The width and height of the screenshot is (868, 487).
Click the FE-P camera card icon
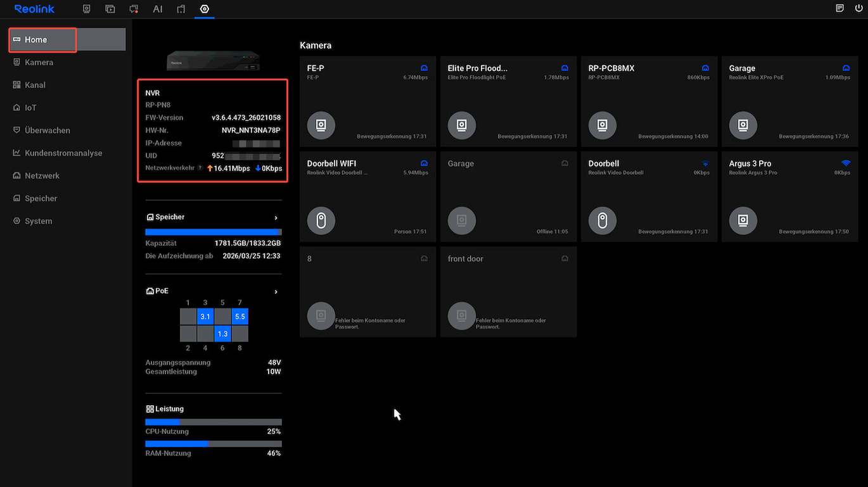pos(321,125)
